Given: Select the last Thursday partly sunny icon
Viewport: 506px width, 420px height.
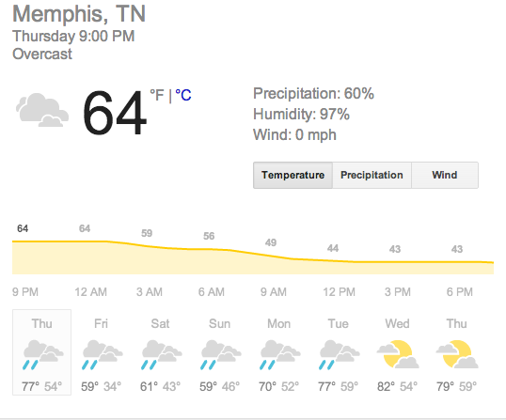Looking at the screenshot, I should pyautogui.click(x=457, y=354).
